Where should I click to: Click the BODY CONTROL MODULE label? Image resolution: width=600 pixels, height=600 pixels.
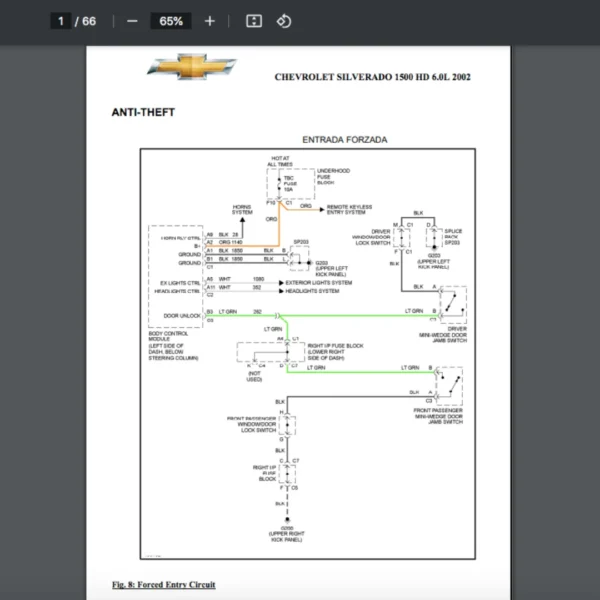click(168, 336)
